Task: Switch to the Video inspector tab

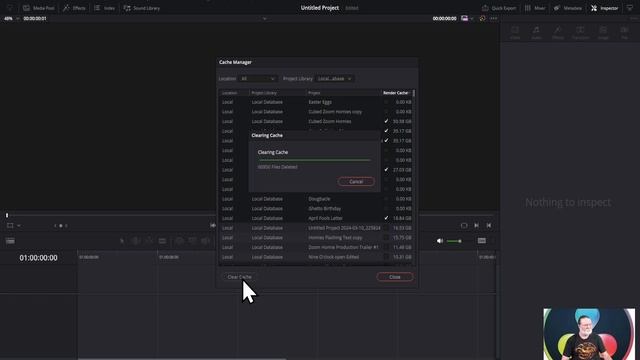Action: point(515,33)
